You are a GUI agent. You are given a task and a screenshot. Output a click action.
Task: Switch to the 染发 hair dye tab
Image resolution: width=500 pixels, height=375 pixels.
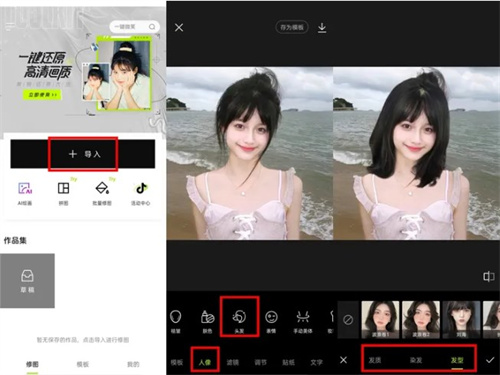[x=416, y=360]
